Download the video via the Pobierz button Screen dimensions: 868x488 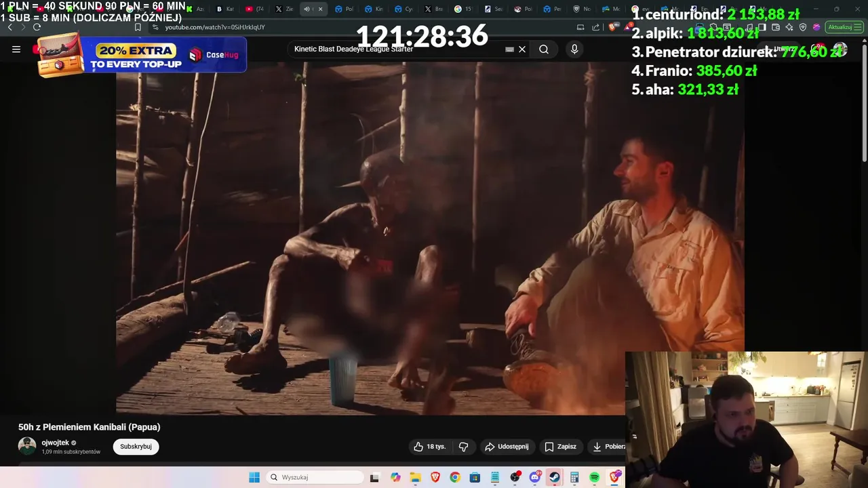point(607,447)
